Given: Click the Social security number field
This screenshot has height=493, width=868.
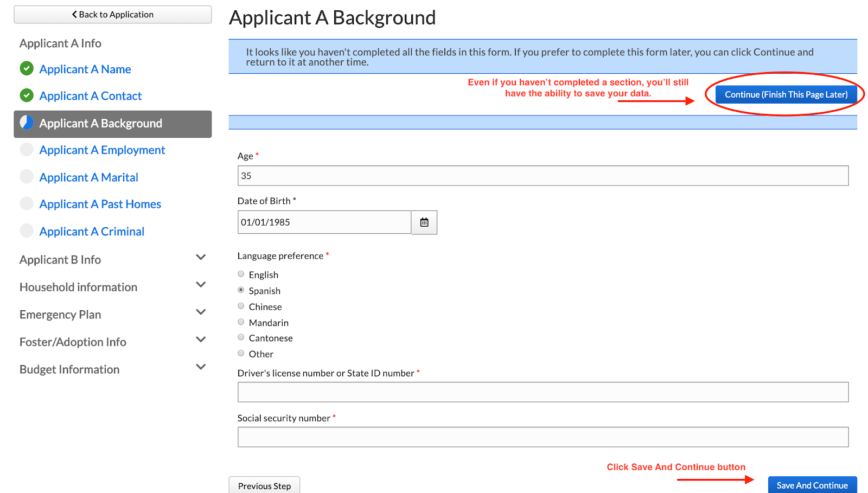Looking at the screenshot, I should click(x=542, y=437).
